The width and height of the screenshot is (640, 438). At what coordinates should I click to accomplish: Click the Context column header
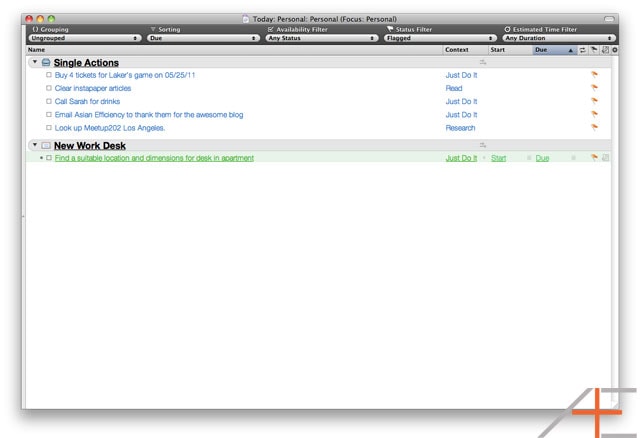pyautogui.click(x=465, y=50)
